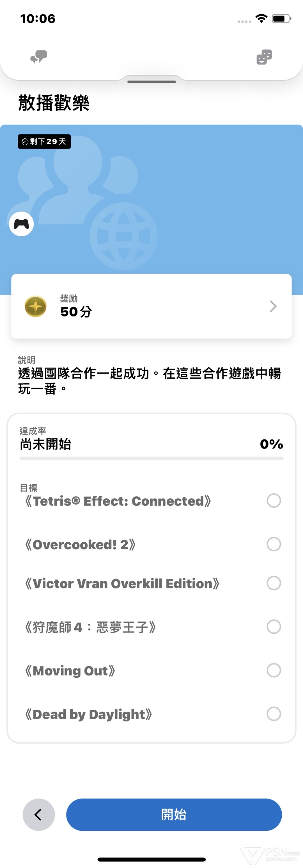
Task: Tap the chat bubbles icon
Action: coord(39,57)
